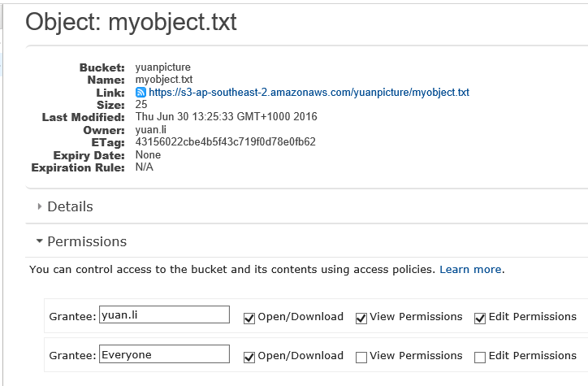The height and width of the screenshot is (386, 588).
Task: Enable View Permissions for Everyone
Action: tap(361, 357)
